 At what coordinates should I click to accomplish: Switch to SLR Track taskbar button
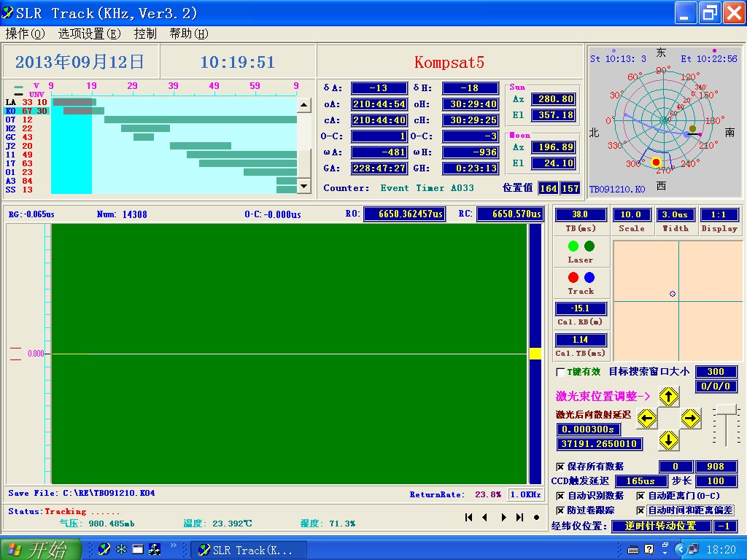[x=249, y=550]
